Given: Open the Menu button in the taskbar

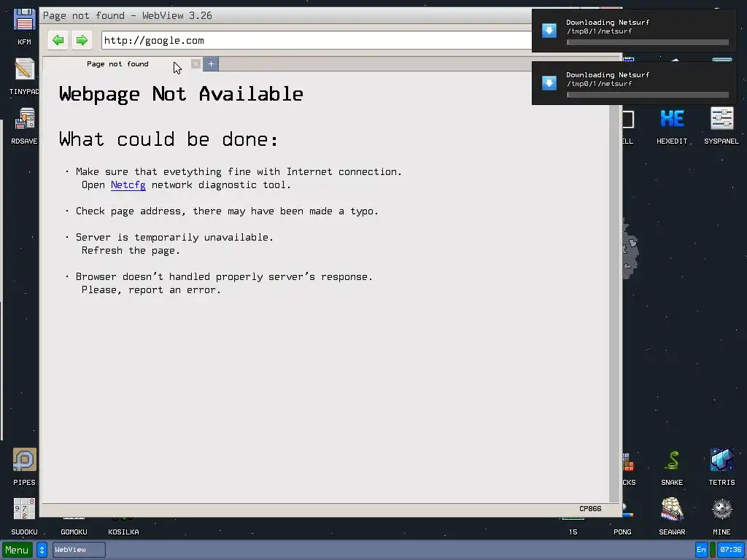Looking at the screenshot, I should tap(18, 550).
